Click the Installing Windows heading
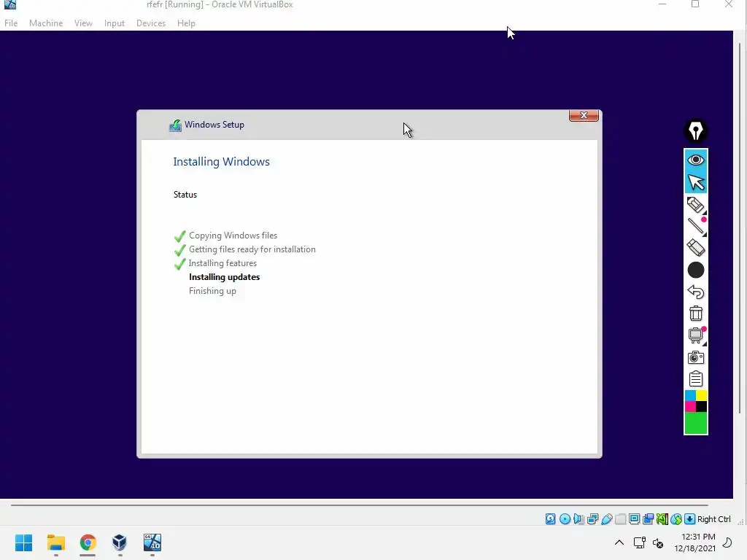 (221, 161)
